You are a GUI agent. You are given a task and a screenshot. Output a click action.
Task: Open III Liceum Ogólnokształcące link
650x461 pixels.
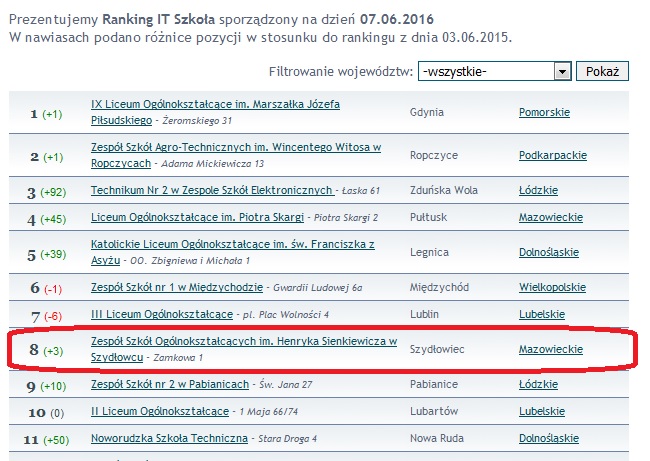162,314
